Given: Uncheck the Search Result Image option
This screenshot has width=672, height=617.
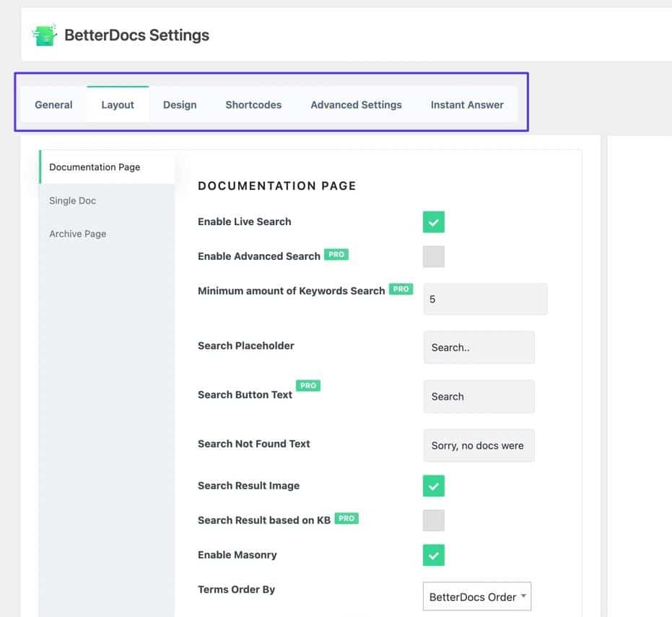Looking at the screenshot, I should coord(433,486).
